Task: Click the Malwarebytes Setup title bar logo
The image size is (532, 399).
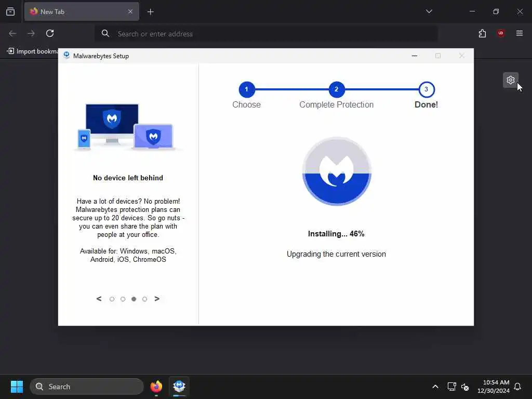Action: 66,56
